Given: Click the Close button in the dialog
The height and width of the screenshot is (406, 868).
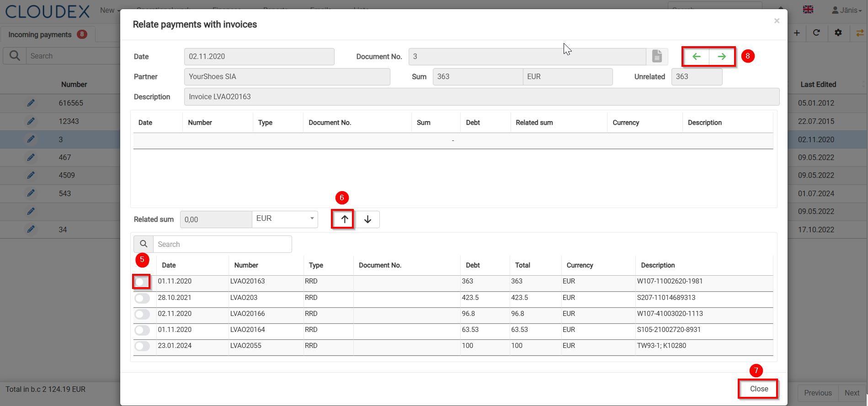Looking at the screenshot, I should [x=759, y=389].
